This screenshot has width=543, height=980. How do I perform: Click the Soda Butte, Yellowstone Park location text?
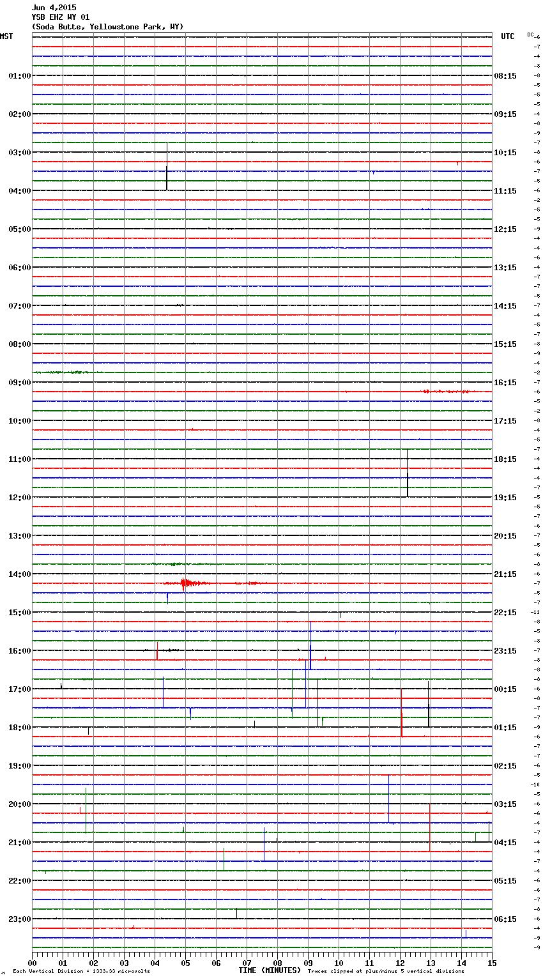(x=107, y=27)
